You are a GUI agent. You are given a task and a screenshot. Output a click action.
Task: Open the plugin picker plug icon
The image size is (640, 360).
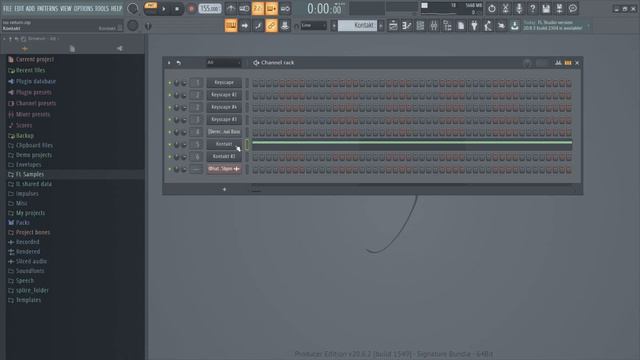474,26
